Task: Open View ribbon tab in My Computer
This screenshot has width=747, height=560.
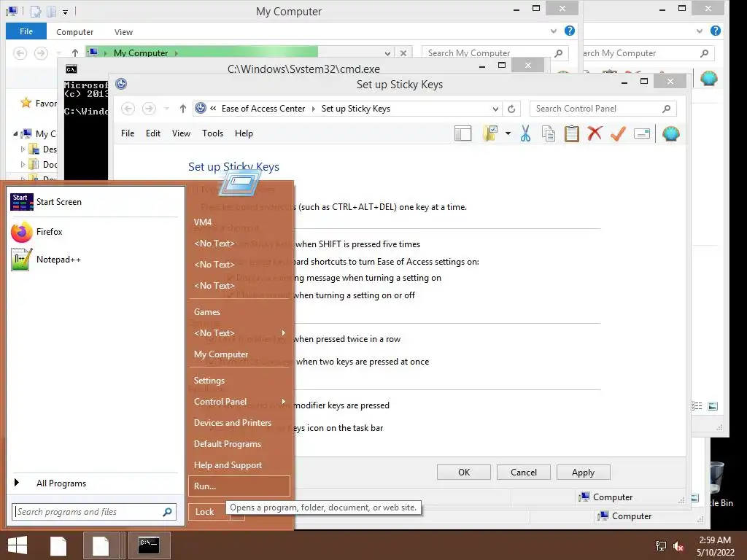Action: click(x=123, y=32)
